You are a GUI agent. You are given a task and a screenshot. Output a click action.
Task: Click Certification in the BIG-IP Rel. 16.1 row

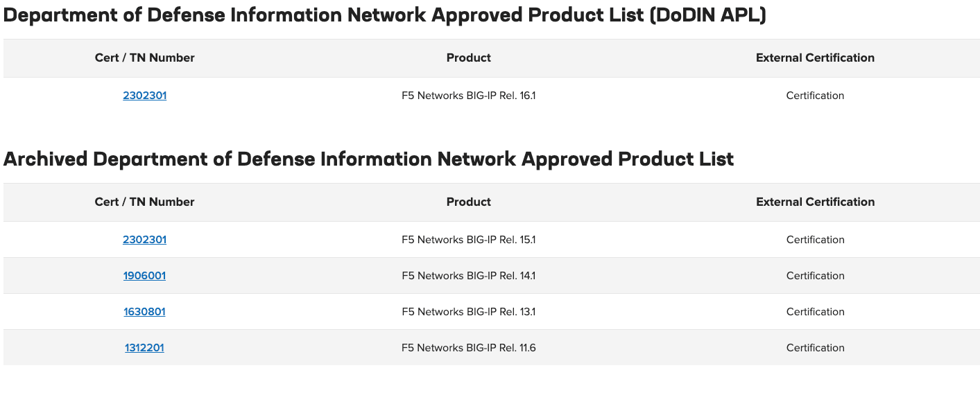coord(815,96)
